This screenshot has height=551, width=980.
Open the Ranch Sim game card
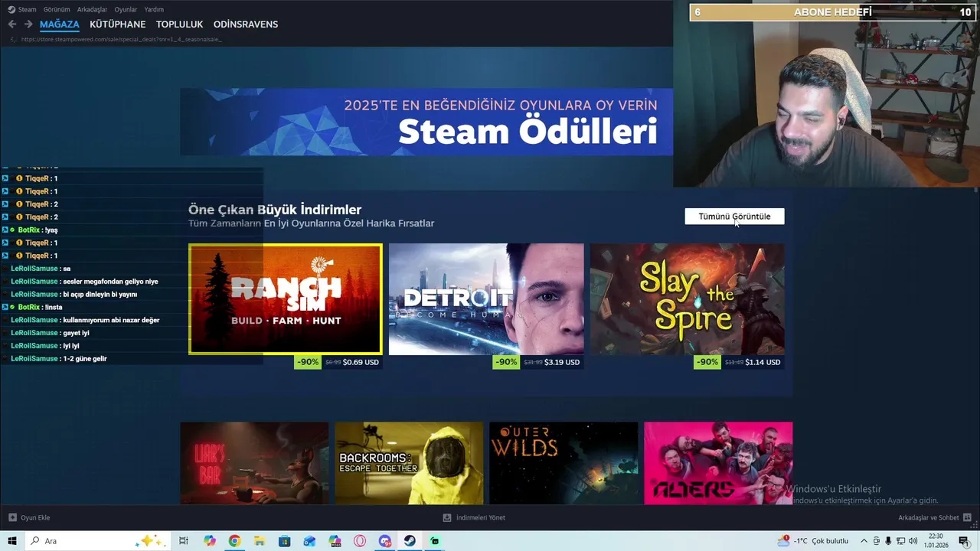click(286, 299)
